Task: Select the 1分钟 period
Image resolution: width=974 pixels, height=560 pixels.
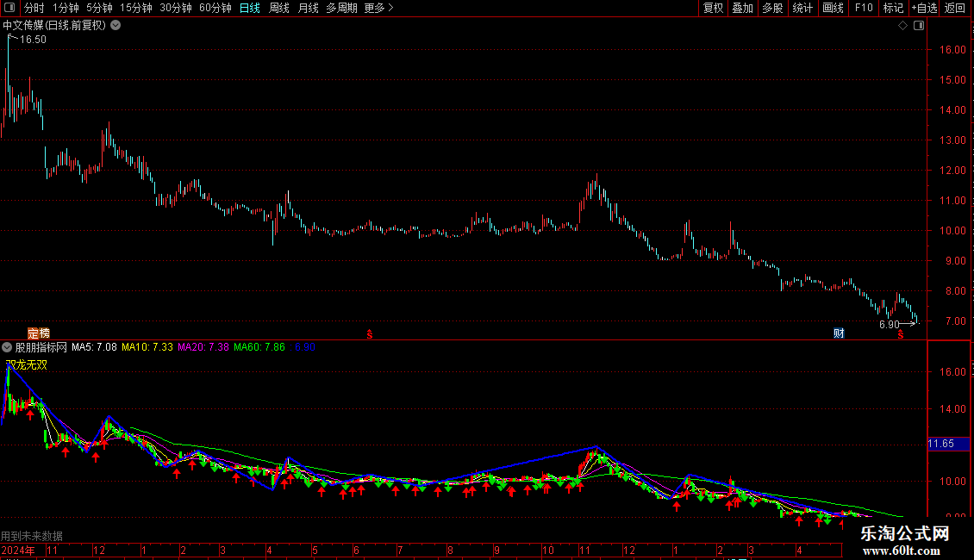Action: point(66,8)
